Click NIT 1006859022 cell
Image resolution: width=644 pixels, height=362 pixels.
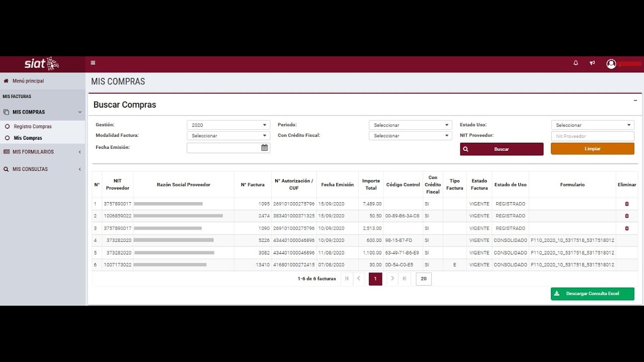pyautogui.click(x=118, y=216)
